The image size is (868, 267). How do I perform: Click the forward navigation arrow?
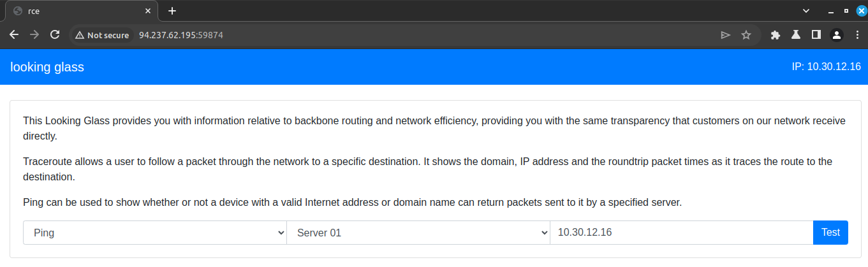pyautogui.click(x=34, y=35)
